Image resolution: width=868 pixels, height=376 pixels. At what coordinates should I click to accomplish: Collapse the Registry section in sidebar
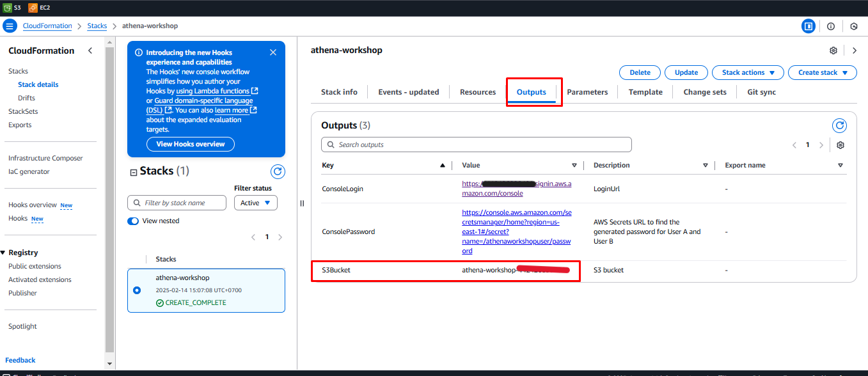coord(3,253)
